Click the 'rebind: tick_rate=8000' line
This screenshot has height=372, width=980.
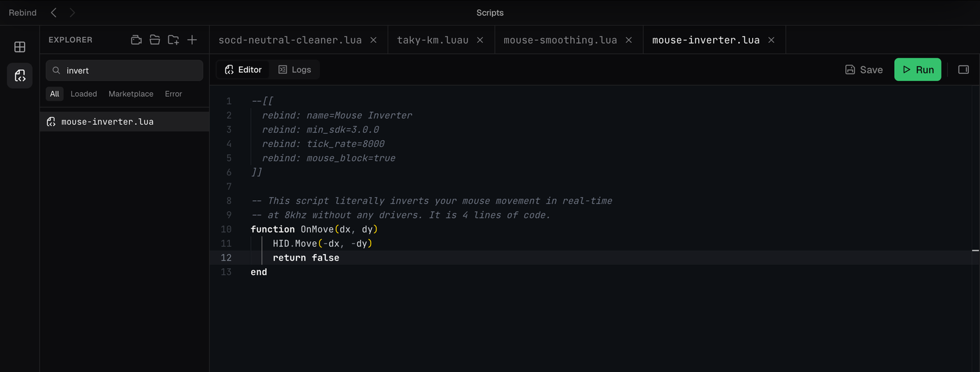point(323,144)
